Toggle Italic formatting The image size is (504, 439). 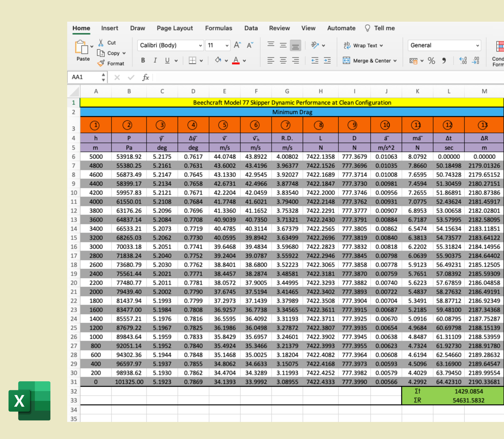coord(155,60)
